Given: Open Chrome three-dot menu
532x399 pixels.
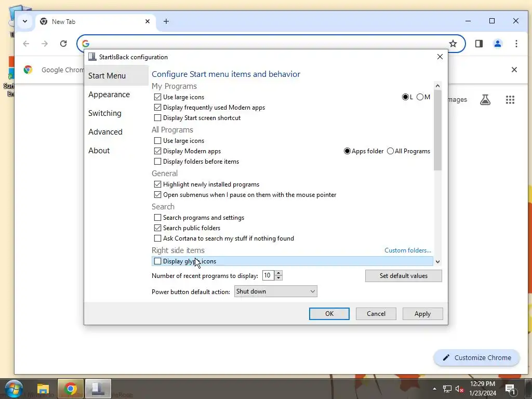Looking at the screenshot, I should pyautogui.click(x=516, y=44).
